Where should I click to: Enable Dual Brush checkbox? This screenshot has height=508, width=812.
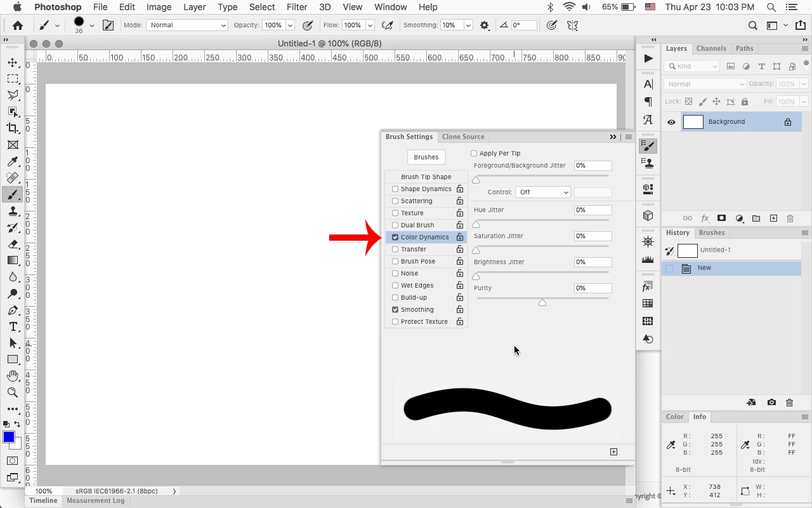(x=395, y=225)
